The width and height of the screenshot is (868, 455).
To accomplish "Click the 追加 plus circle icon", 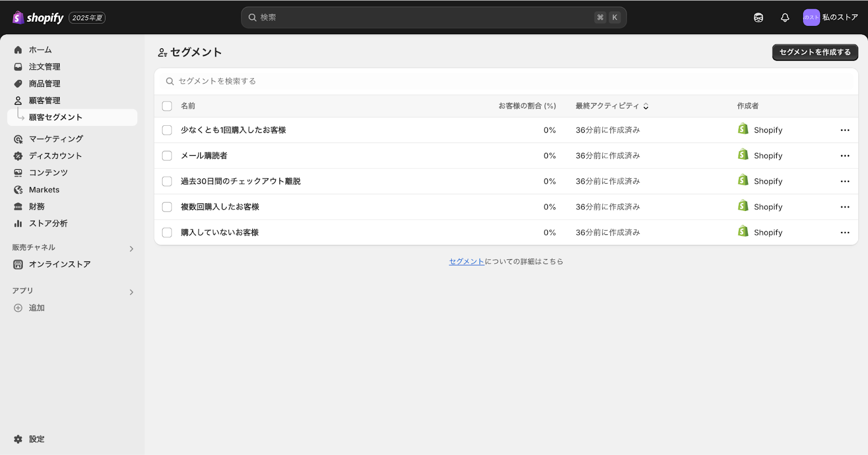I will point(18,307).
